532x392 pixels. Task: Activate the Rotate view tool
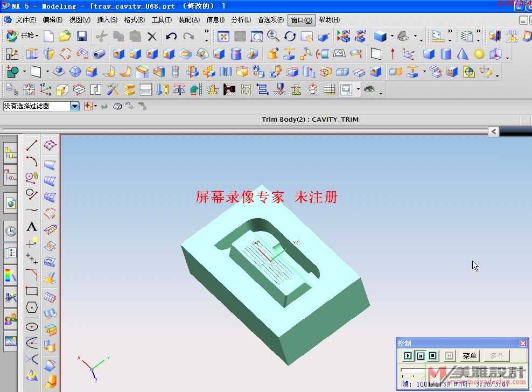pyautogui.click(x=290, y=36)
